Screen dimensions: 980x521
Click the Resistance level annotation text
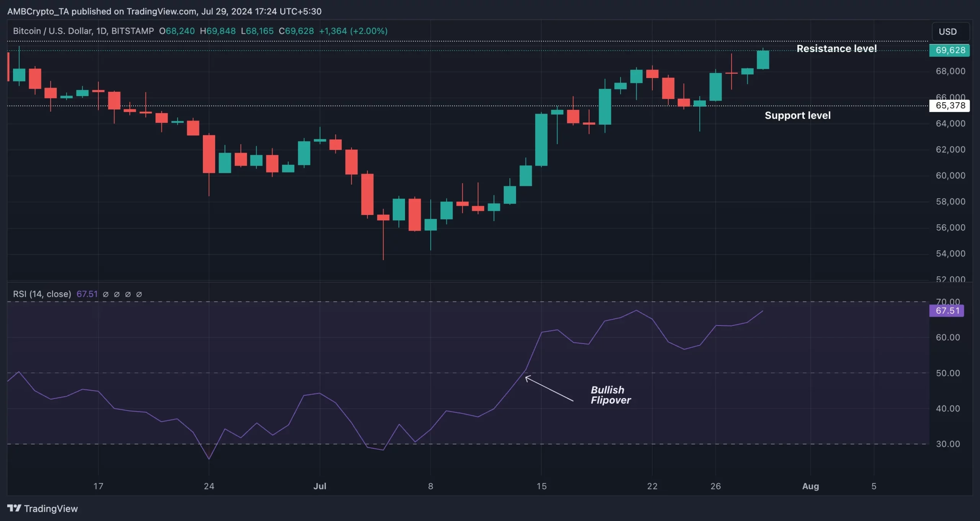pos(836,49)
